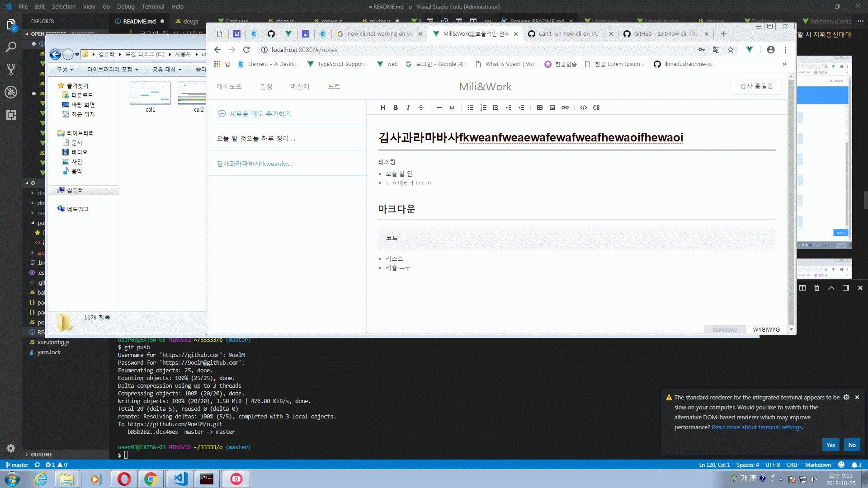Insert a table using the table icon
868x488 pixels.
[x=539, y=108]
